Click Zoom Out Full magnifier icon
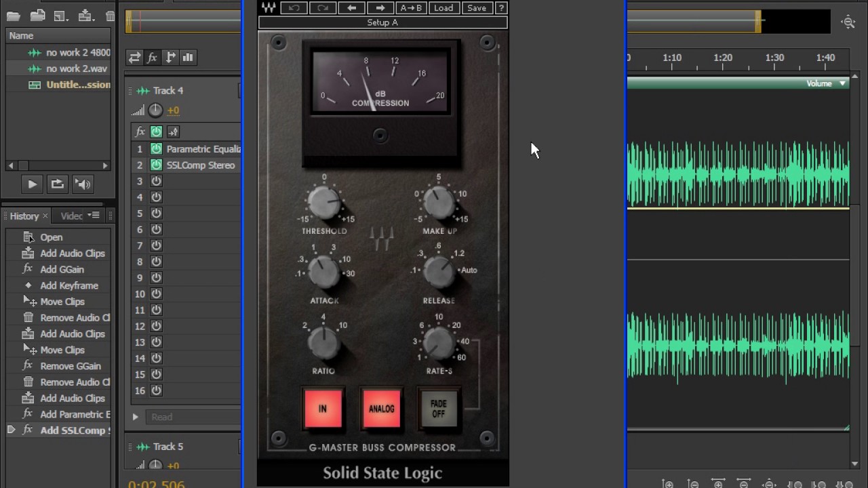Screen dimensions: 868x488 pos(848,22)
